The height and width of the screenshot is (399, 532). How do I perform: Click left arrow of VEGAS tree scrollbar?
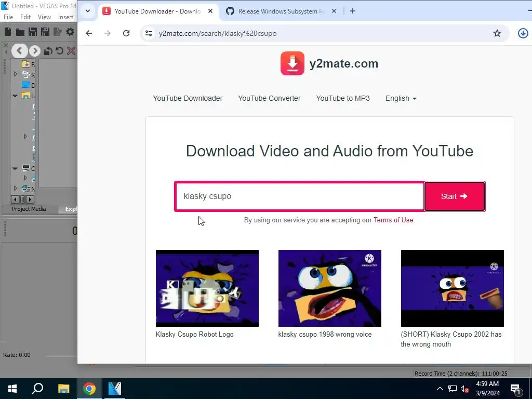(x=15, y=199)
